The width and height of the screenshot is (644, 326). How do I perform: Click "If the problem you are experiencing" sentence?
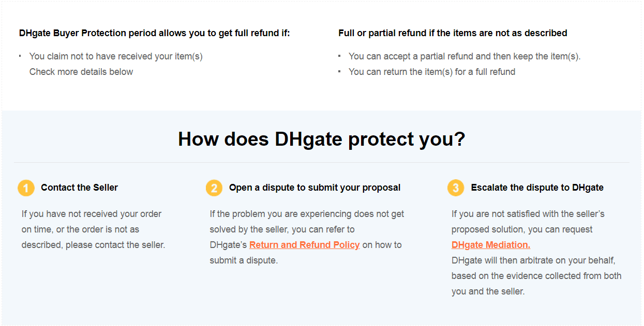tap(307, 214)
